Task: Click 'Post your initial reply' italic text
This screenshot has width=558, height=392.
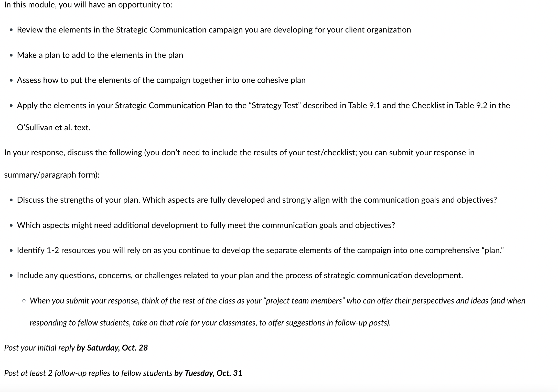Action: (39, 348)
